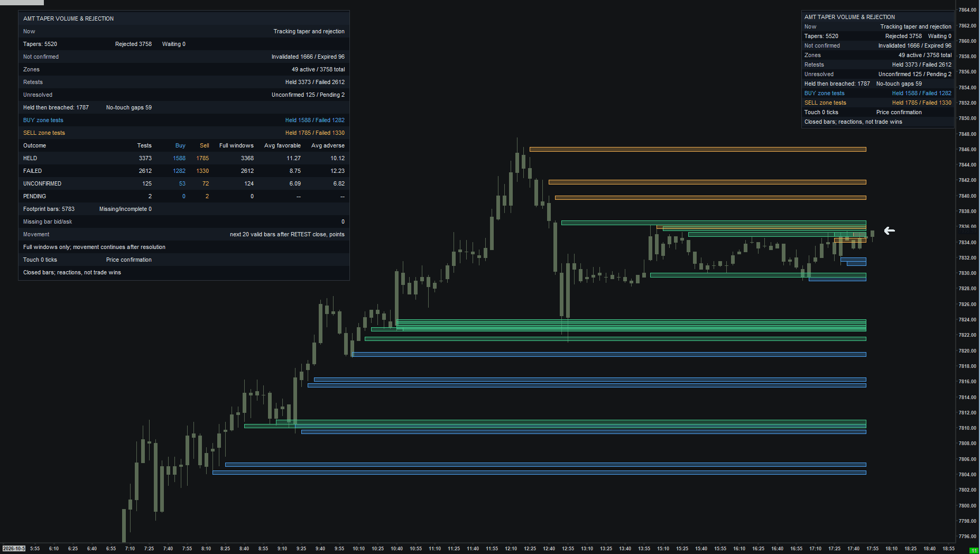
Task: Click the blue 'Movement' label
Action: pyautogui.click(x=36, y=234)
